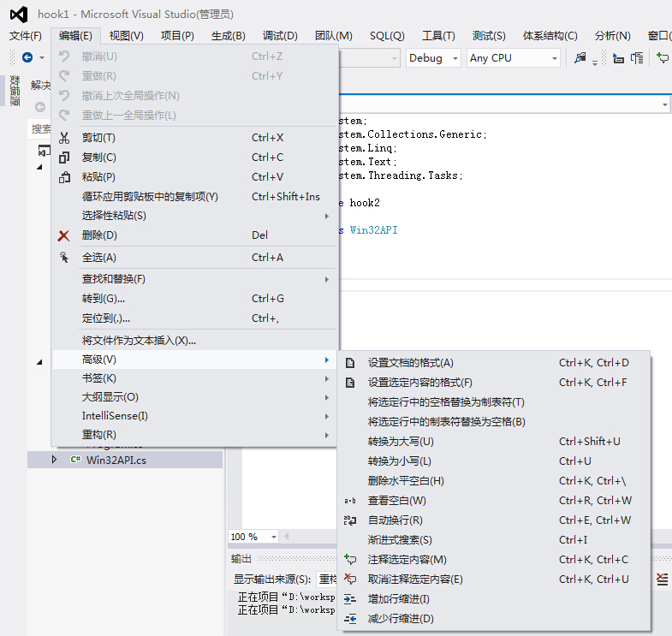
Task: Toggle Word Wrap (自动换行)
Action: [494, 520]
